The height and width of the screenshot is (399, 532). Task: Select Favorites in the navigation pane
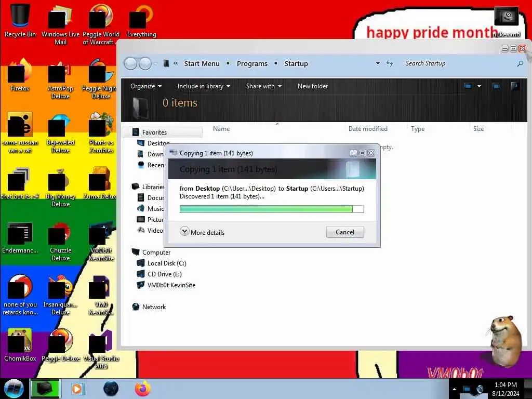coord(163,132)
